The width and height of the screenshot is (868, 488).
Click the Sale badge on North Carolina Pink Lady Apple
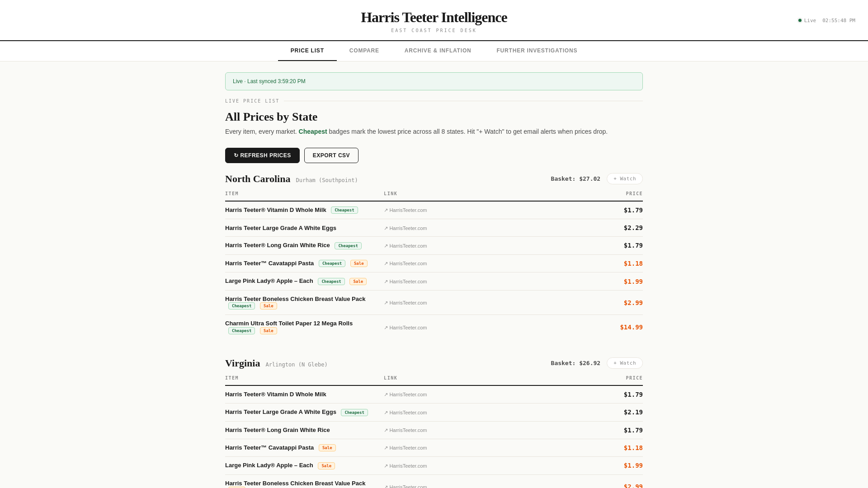358,282
